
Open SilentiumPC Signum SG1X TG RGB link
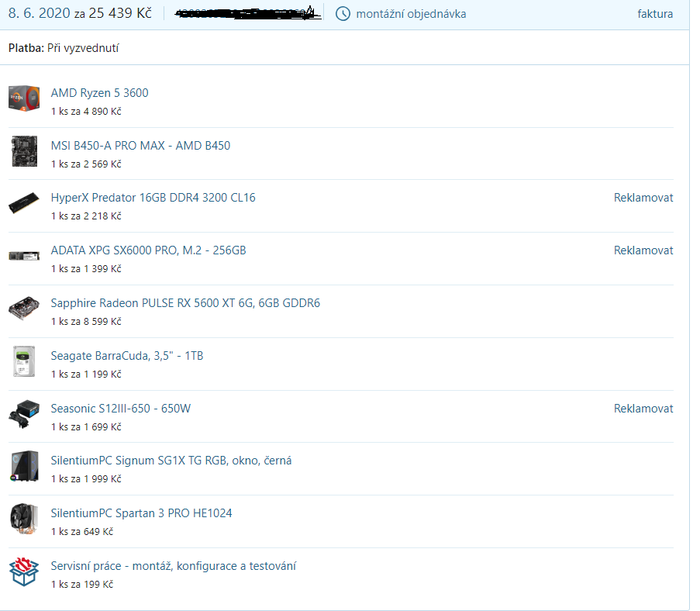point(171,461)
